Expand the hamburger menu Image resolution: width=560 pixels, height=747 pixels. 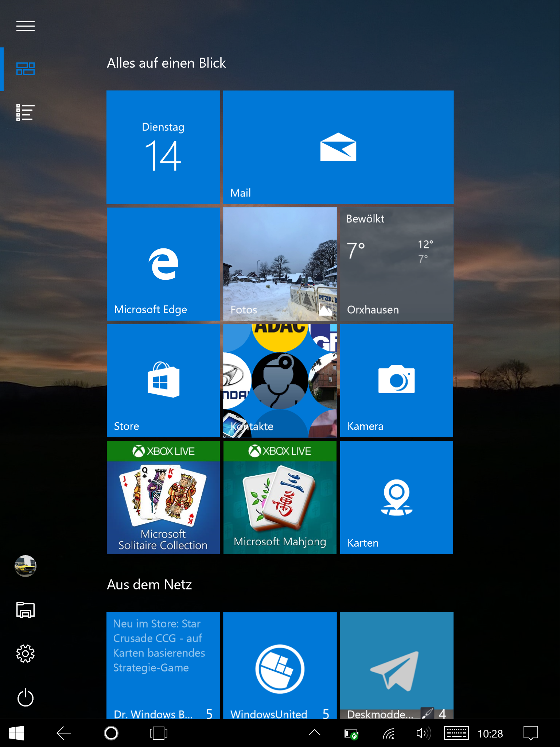(x=26, y=26)
